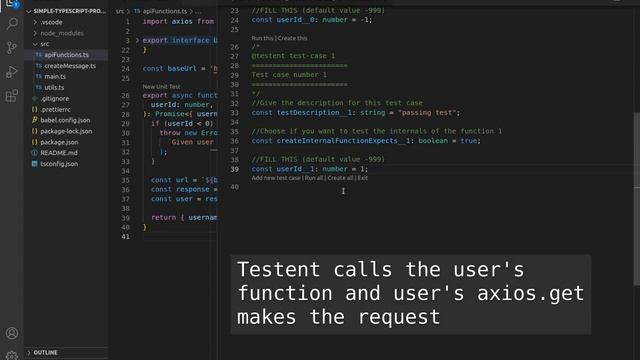Click the 'Run all' code lens

coord(314,178)
